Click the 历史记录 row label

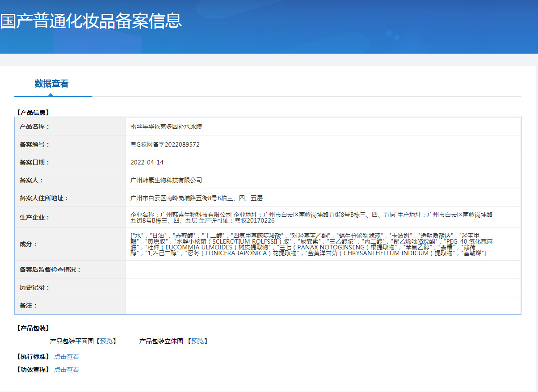point(35,287)
